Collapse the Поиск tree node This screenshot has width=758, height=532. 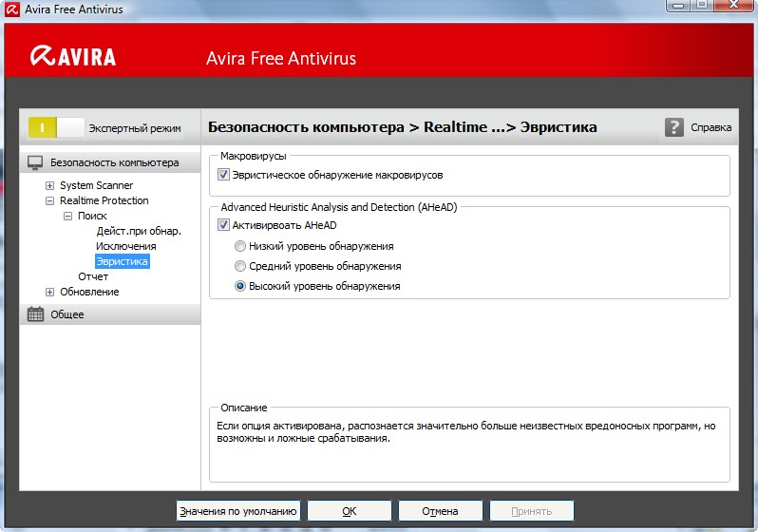(68, 216)
